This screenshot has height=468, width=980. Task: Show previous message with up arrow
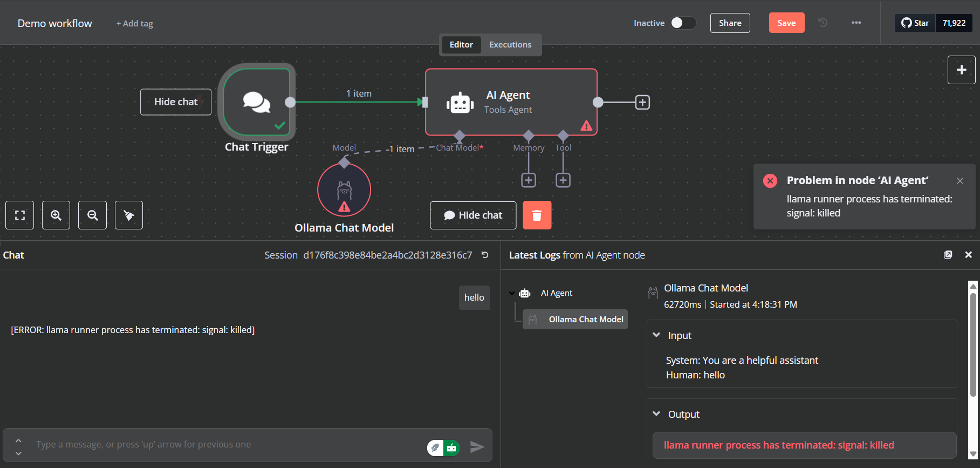18,440
